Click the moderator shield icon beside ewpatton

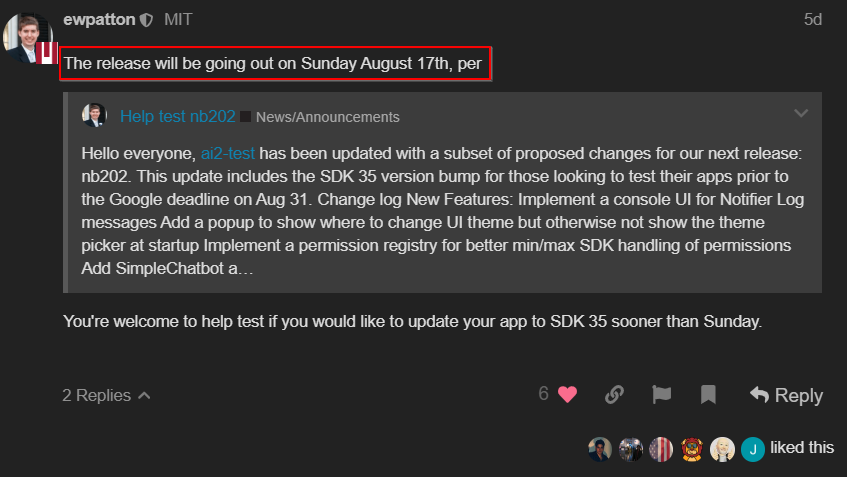coord(146,20)
